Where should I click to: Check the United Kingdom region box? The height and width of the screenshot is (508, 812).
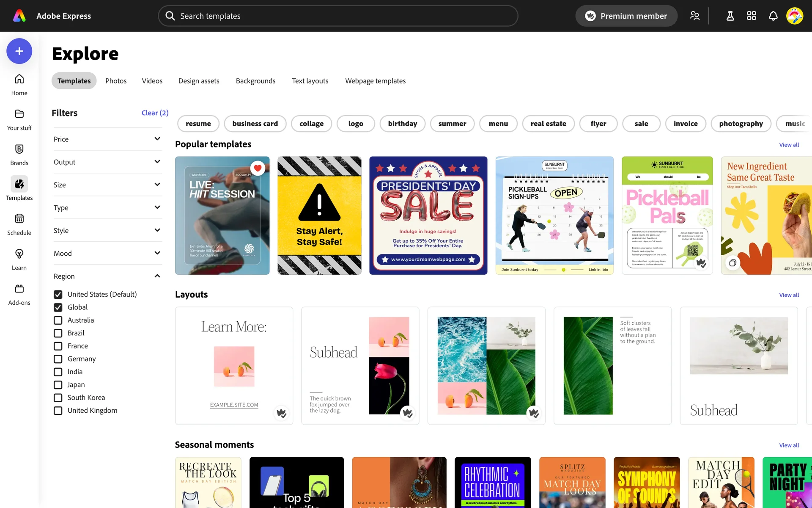point(58,411)
